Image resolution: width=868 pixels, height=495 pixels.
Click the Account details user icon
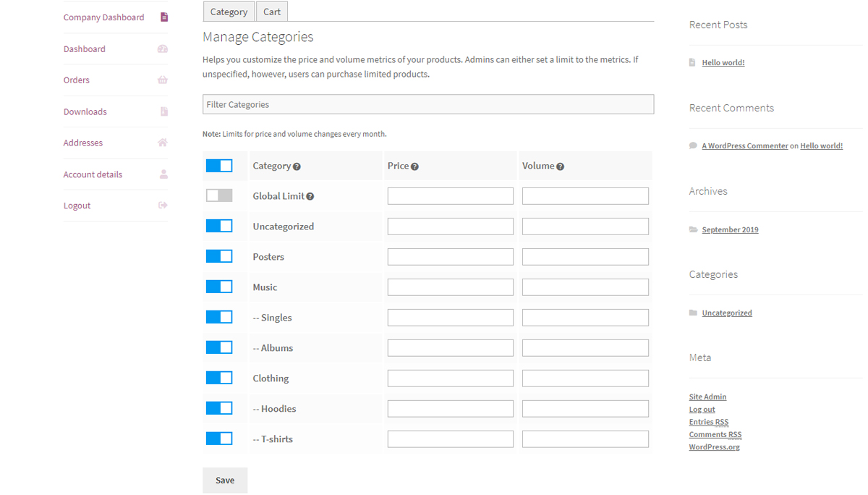[163, 174]
